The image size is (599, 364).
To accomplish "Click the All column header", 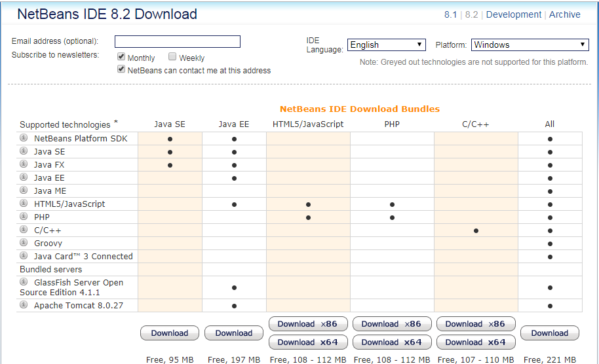I will (550, 124).
